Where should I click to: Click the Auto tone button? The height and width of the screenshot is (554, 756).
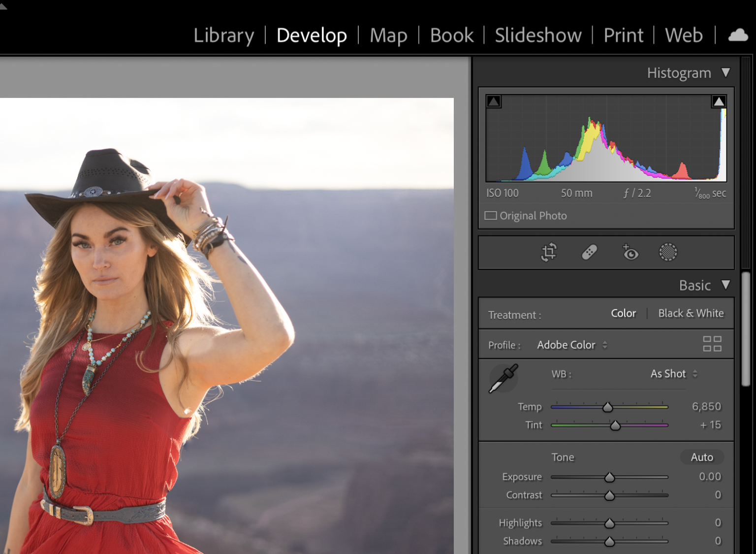(701, 457)
